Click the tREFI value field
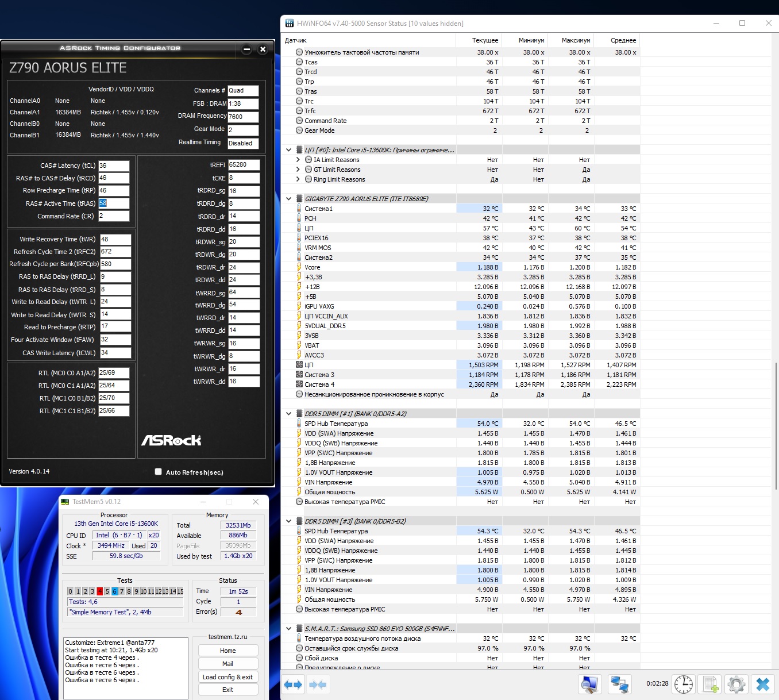 tap(244, 165)
